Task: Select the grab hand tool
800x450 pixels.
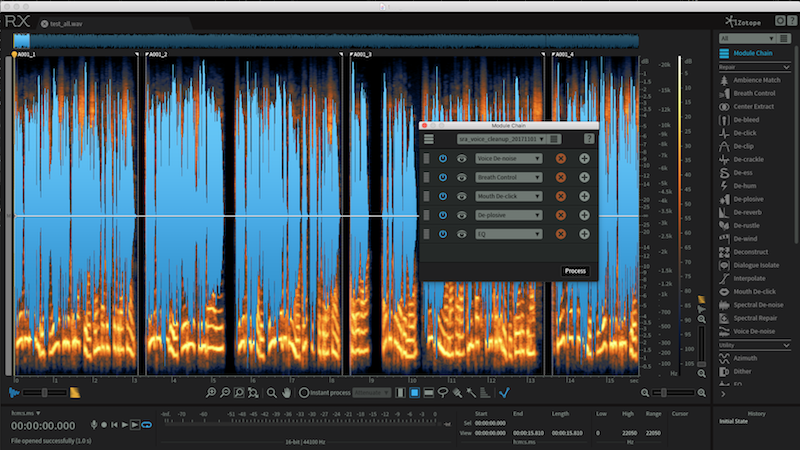Action: [x=286, y=393]
